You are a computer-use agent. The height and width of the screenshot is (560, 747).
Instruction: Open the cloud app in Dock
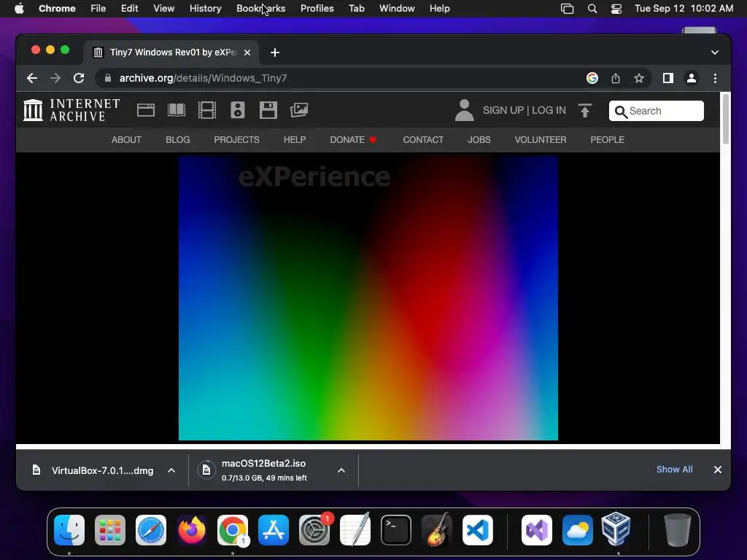click(578, 530)
